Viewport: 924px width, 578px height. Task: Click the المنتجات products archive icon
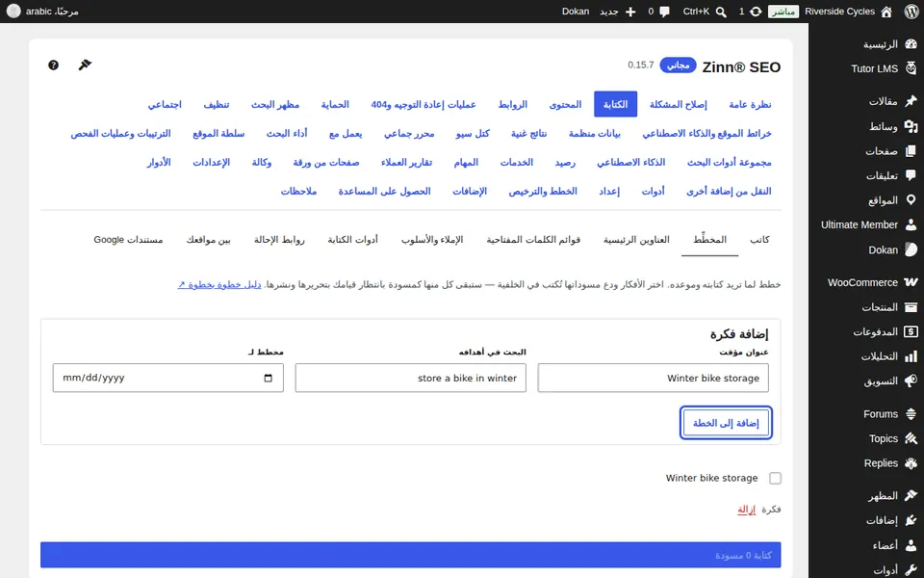[911, 306]
